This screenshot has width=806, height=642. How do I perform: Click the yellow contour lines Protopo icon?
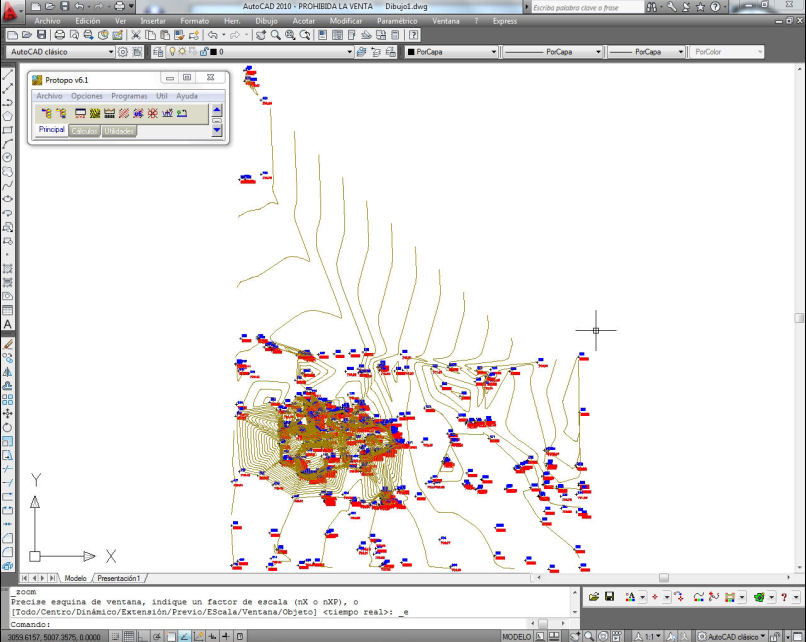point(95,113)
